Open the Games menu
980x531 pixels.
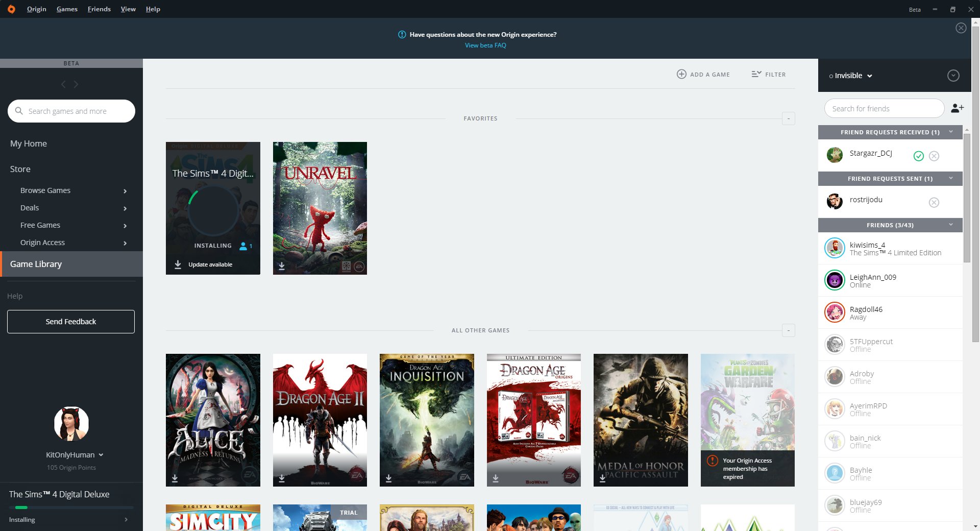[x=67, y=9]
